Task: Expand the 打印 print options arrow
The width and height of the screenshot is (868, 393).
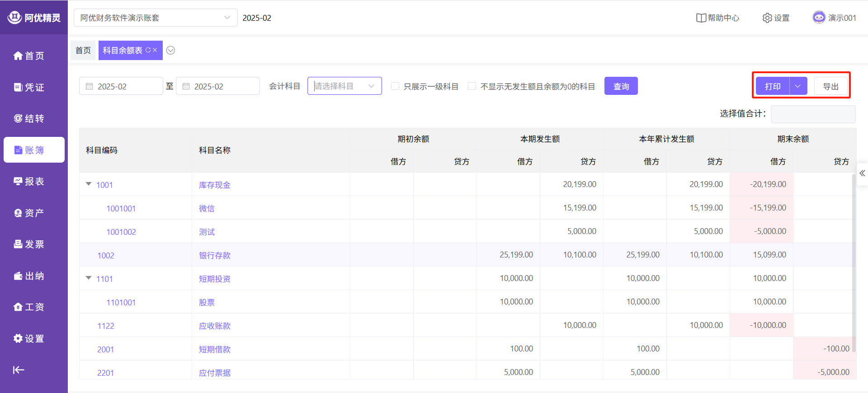Action: click(798, 86)
